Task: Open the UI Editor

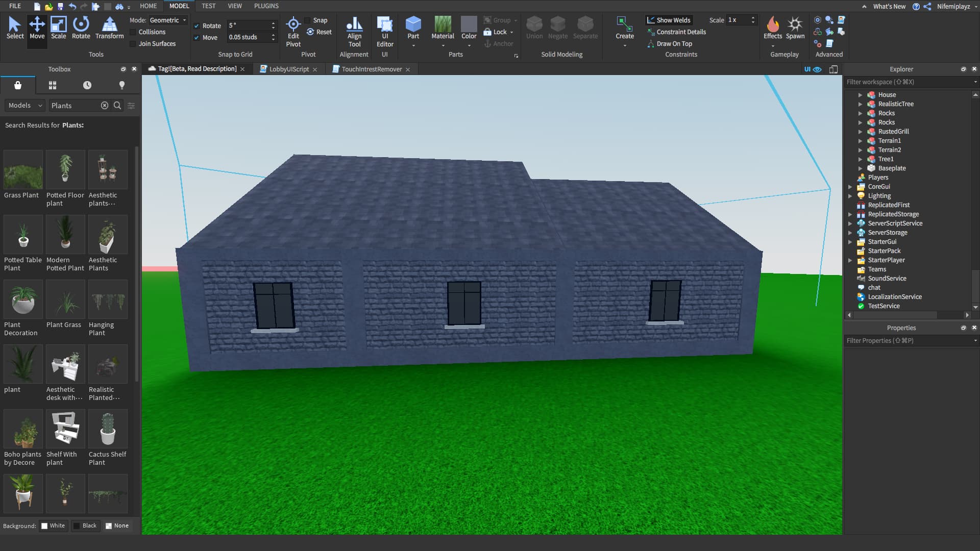Action: pyautogui.click(x=384, y=32)
